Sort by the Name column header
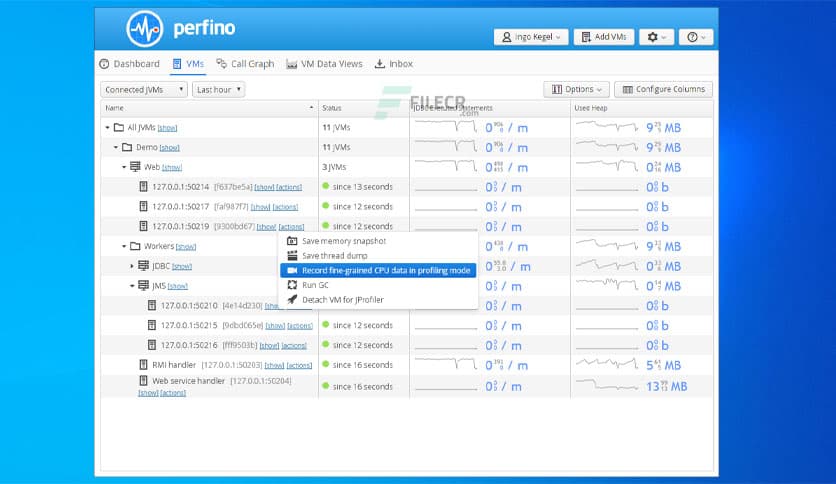The width and height of the screenshot is (836, 484). point(209,108)
